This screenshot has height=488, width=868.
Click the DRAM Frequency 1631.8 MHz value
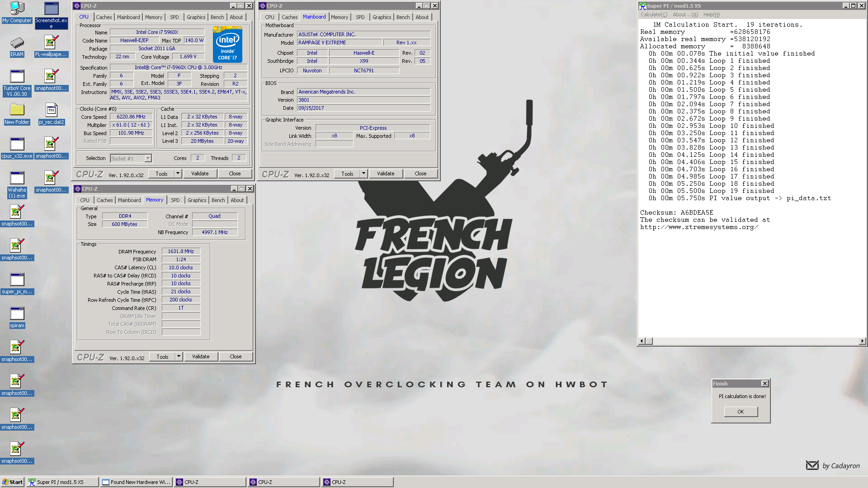pos(181,251)
